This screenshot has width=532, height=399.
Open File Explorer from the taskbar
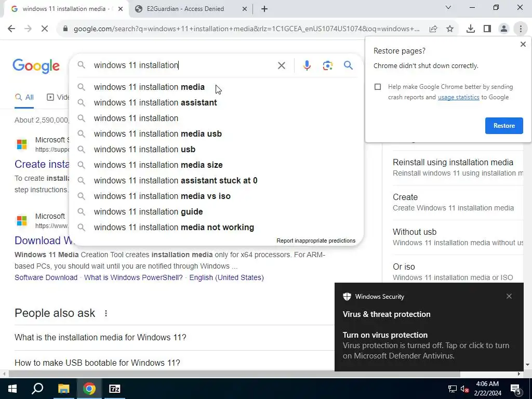pos(63,389)
